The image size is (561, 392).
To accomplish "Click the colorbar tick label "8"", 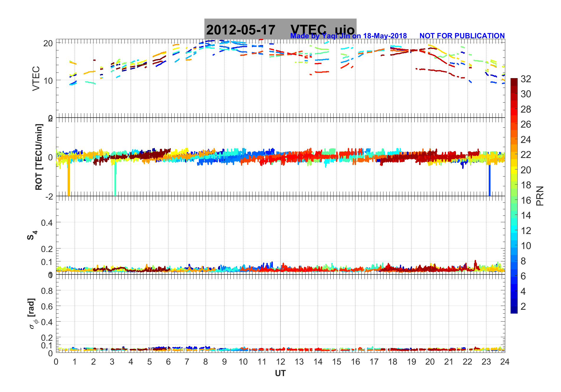I will click(x=523, y=261).
